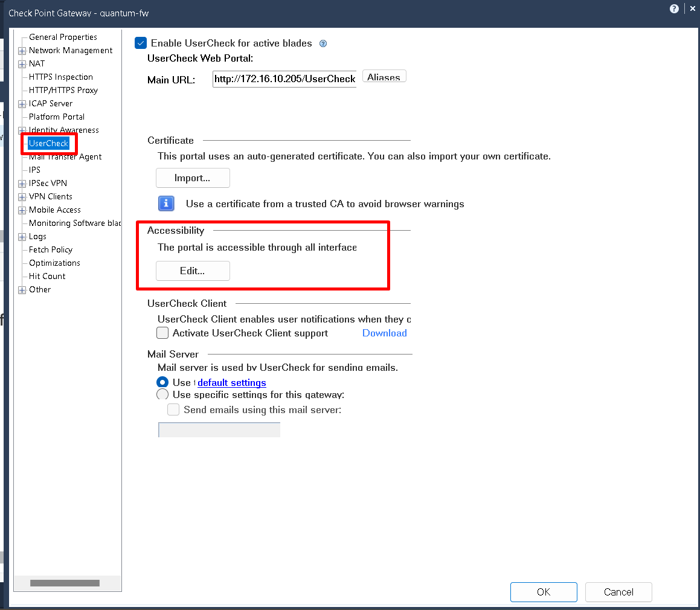Select HTTPS Inspection in the left tree
Viewport: 700px width, 610px height.
click(60, 77)
